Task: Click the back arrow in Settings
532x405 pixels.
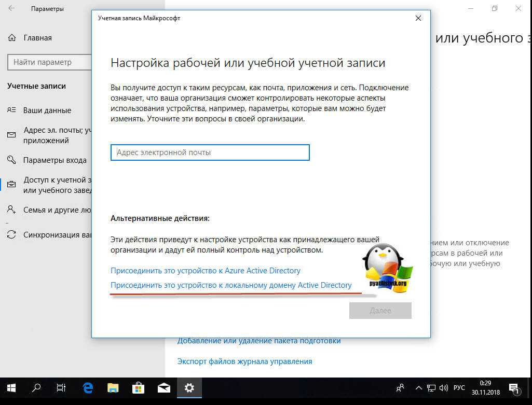Action: coord(11,9)
